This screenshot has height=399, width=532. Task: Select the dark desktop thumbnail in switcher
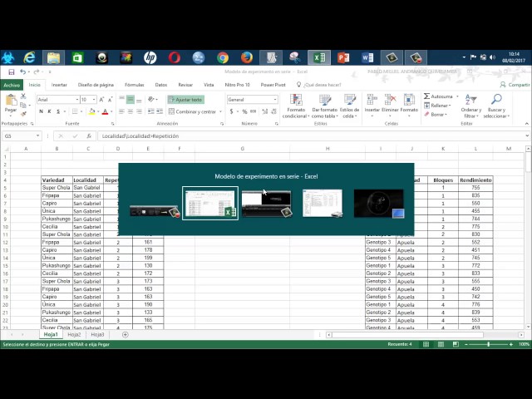pos(379,203)
